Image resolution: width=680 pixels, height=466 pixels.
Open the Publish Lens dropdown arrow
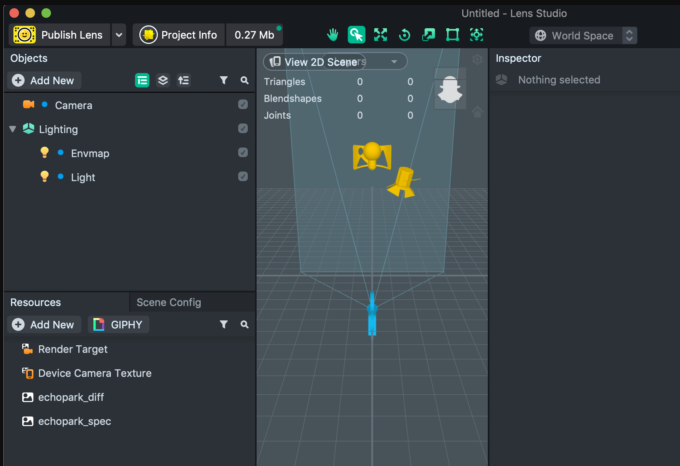point(119,35)
